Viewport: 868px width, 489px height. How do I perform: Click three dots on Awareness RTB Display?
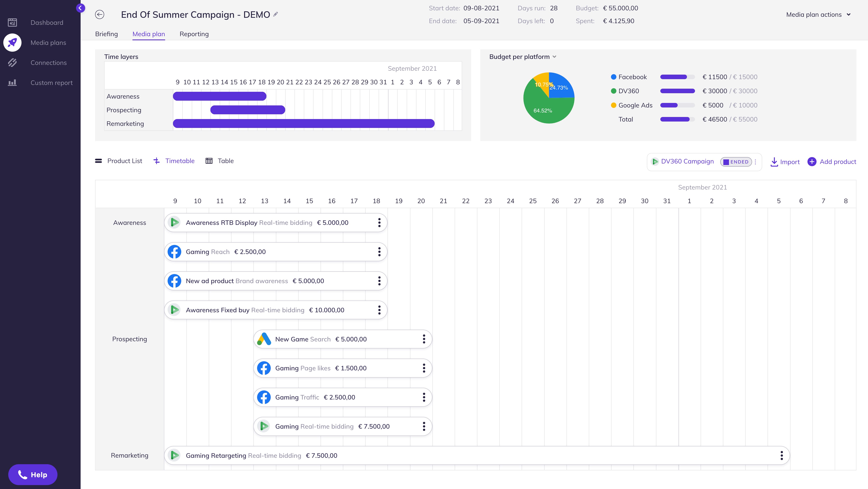(379, 222)
